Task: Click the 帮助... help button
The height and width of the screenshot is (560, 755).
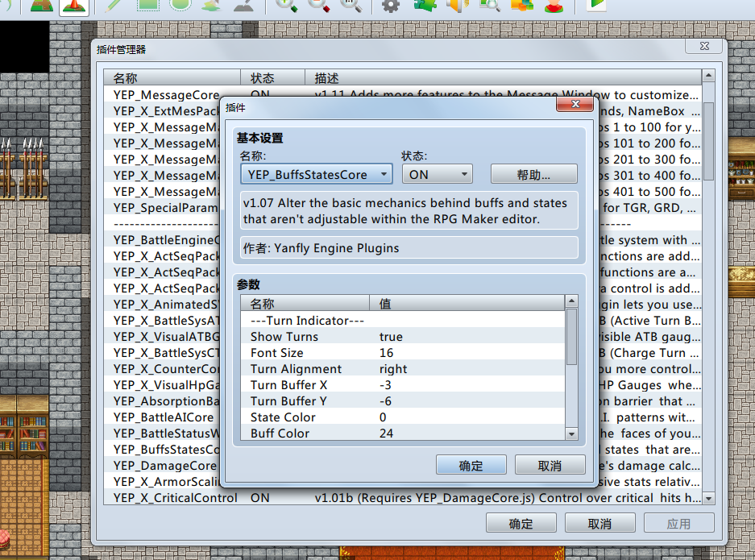Action: 534,174
